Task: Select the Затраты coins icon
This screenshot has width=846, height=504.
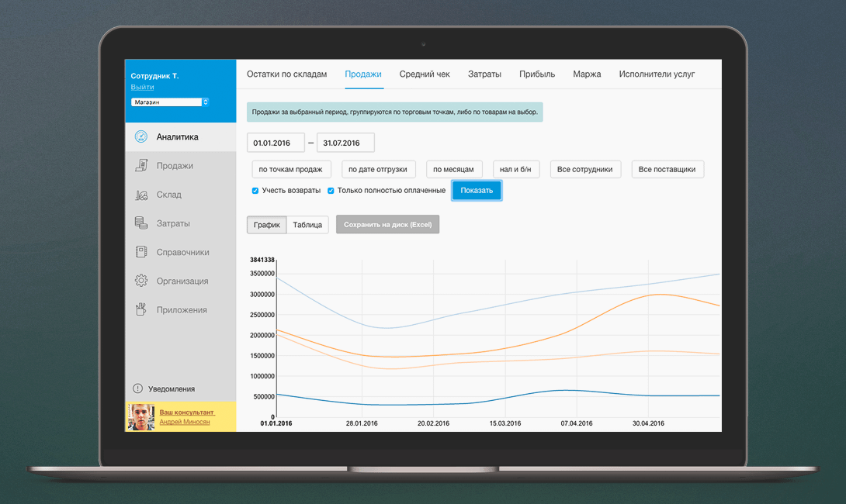Action: (140, 223)
